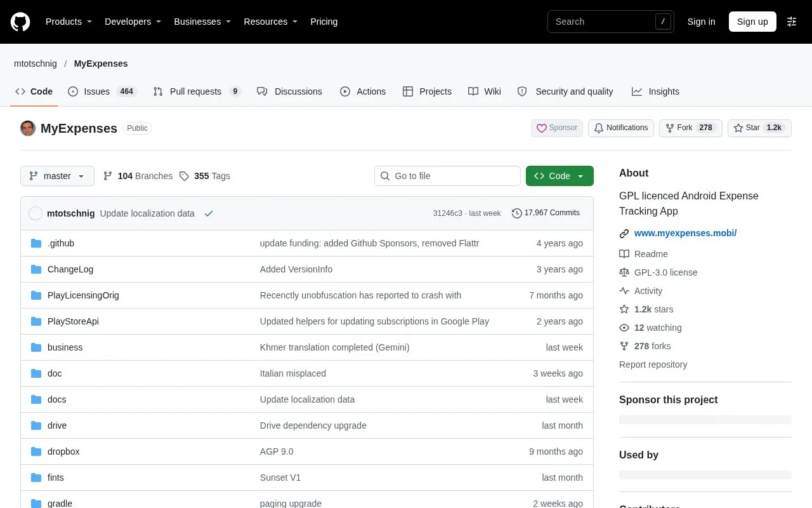The height and width of the screenshot is (508, 812).
Task: Open the master branch dropdown
Action: (x=57, y=176)
